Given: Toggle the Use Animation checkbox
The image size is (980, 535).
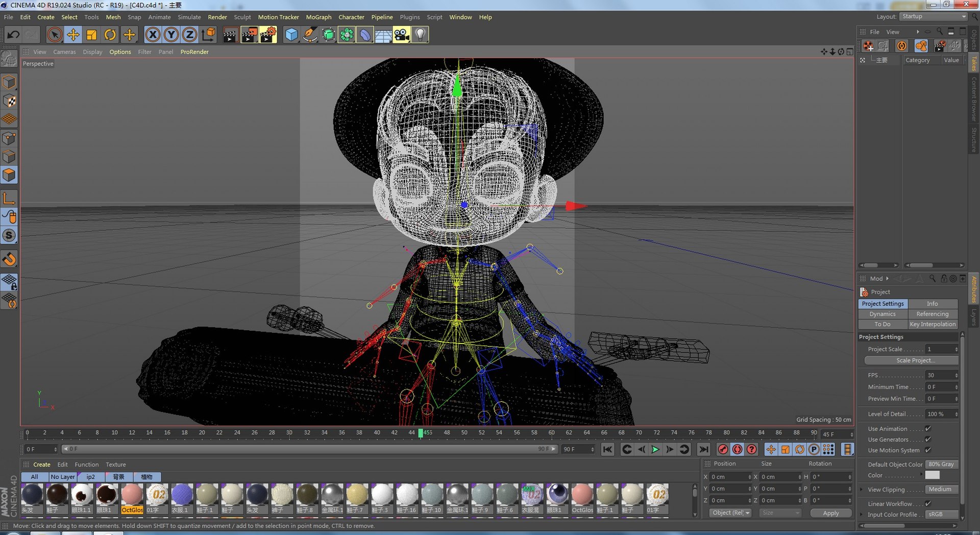Looking at the screenshot, I should click(928, 429).
